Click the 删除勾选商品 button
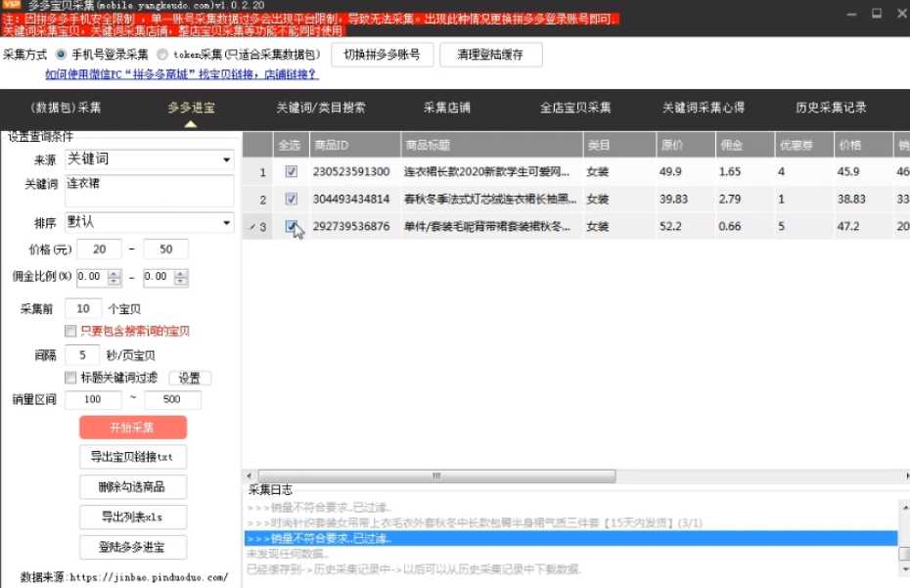910x588 pixels. coord(133,487)
